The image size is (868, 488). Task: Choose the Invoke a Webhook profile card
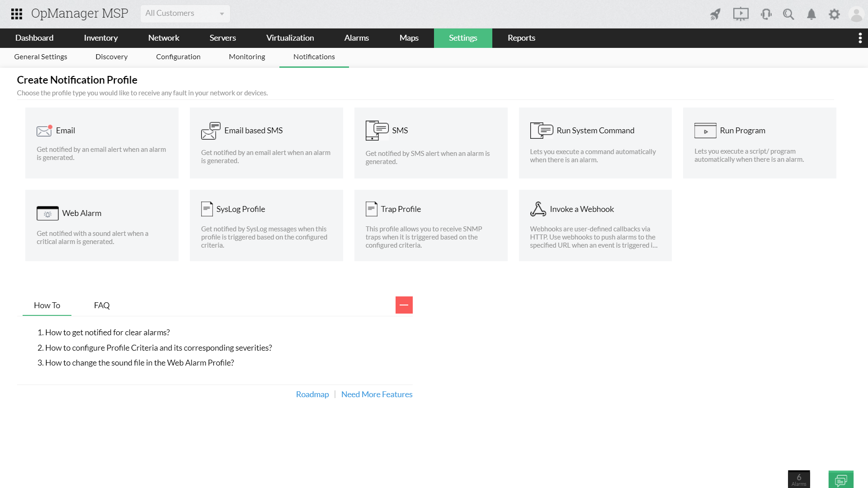595,225
